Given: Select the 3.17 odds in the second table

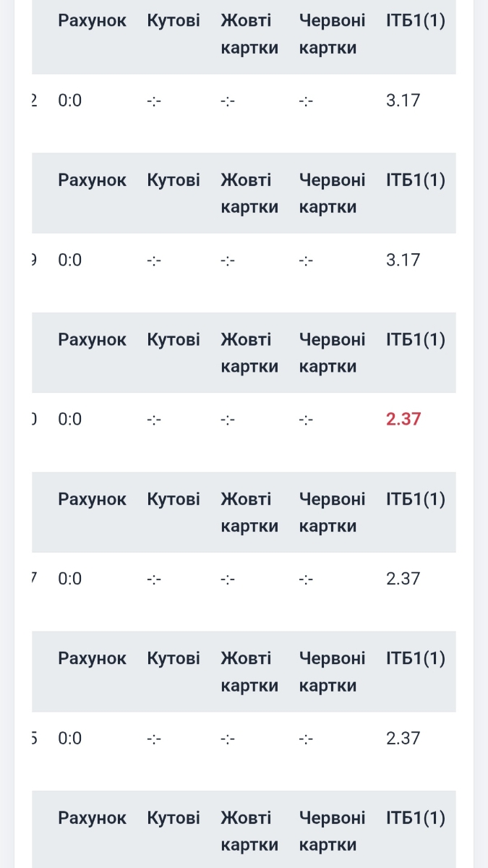Looking at the screenshot, I should (403, 260).
